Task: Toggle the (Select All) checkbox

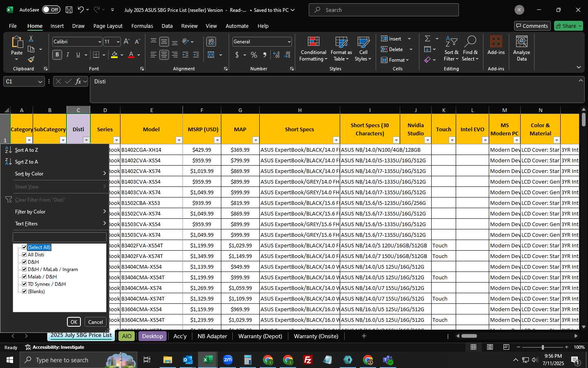Action: tap(24, 247)
